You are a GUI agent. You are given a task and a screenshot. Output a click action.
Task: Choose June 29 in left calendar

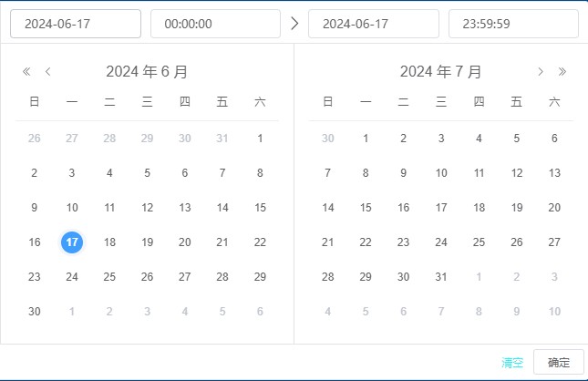[x=260, y=277]
